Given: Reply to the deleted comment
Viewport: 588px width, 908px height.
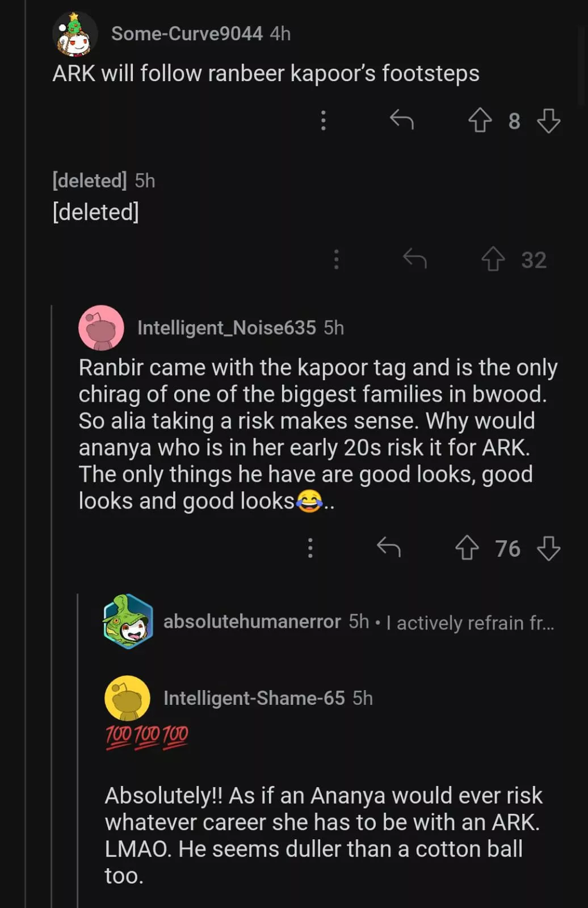Looking at the screenshot, I should point(415,259).
